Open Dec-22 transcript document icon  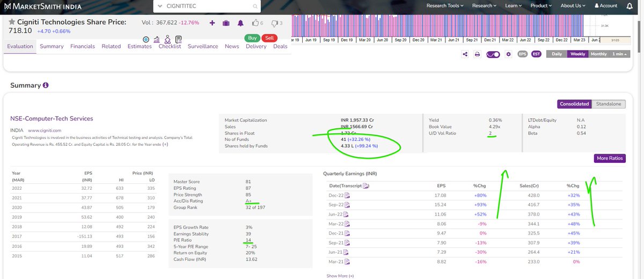point(347,196)
